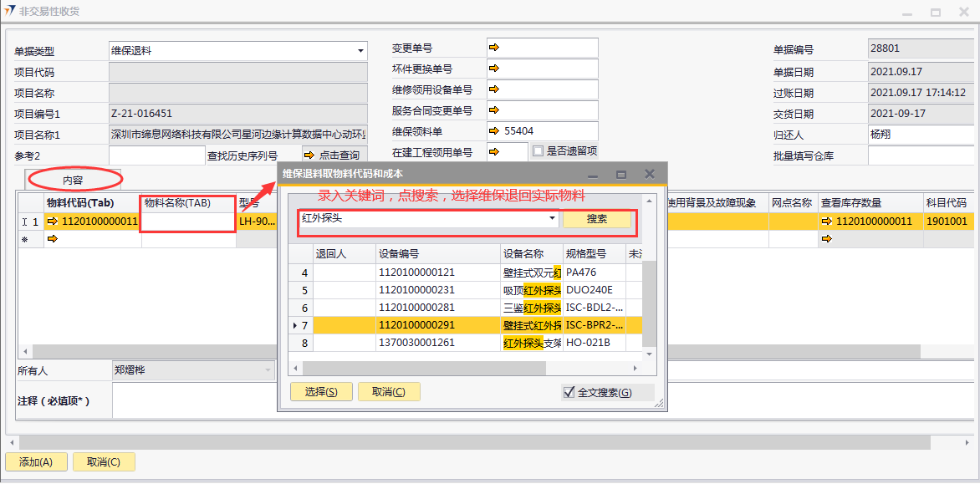Open the 红外探头 keyword dropdown
The width and height of the screenshot is (980, 484).
coord(552,219)
